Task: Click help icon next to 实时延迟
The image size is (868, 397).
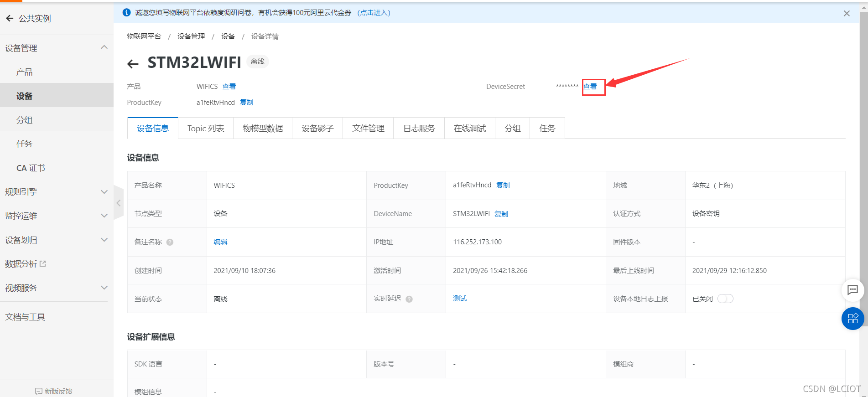Action: pos(409,299)
